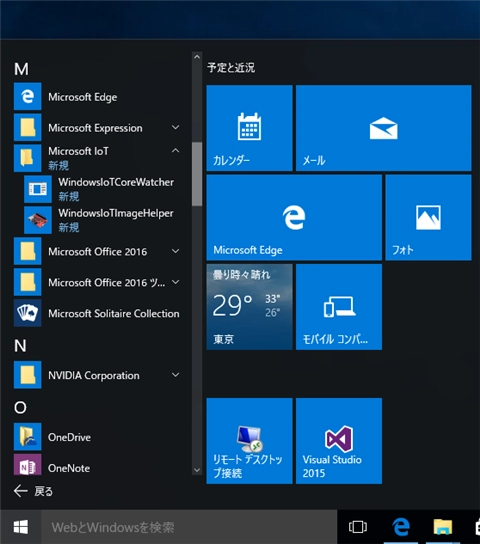This screenshot has height=544, width=480.
Task: Launch WindowsIoTCoreWatcher via its icon
Action: pyautogui.click(x=38, y=189)
